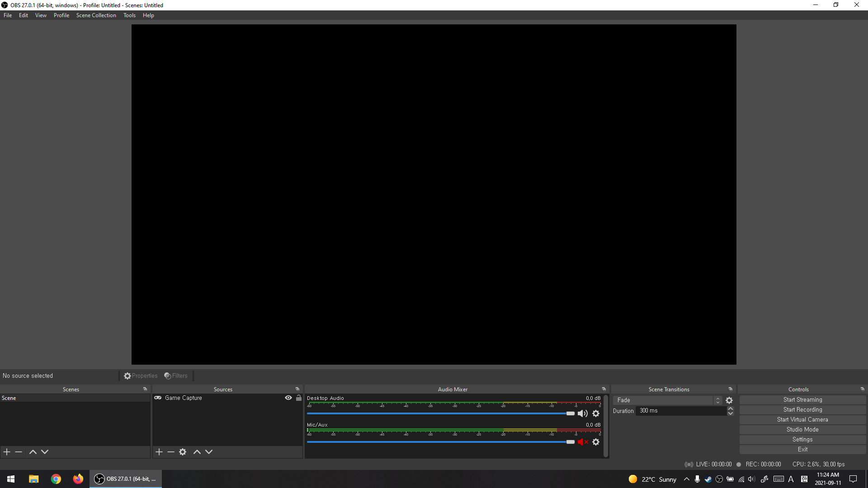
Task: Toggle lock on Game Capture source
Action: tap(299, 398)
